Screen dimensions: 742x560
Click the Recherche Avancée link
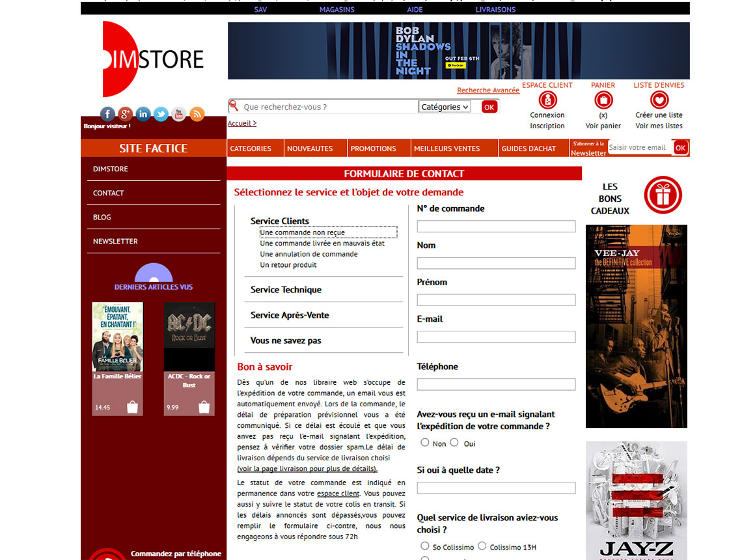[x=488, y=90]
